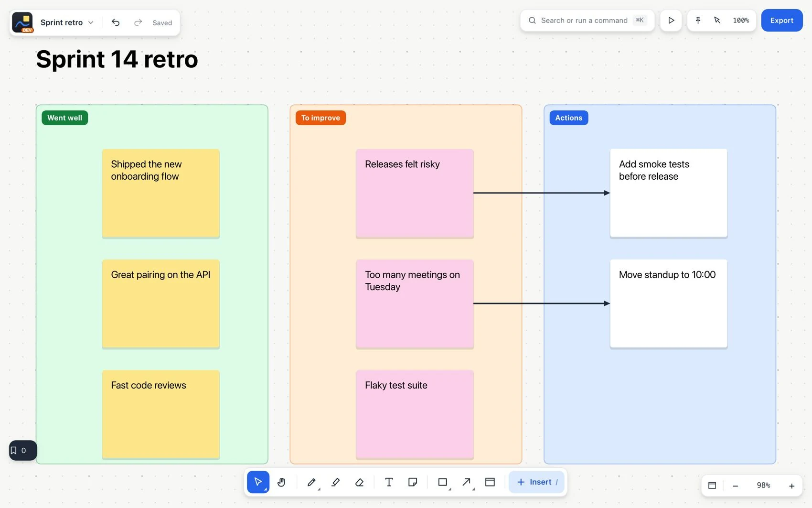Select the Flaky test suite sticky note
The width and height of the screenshot is (812, 508).
tap(415, 415)
